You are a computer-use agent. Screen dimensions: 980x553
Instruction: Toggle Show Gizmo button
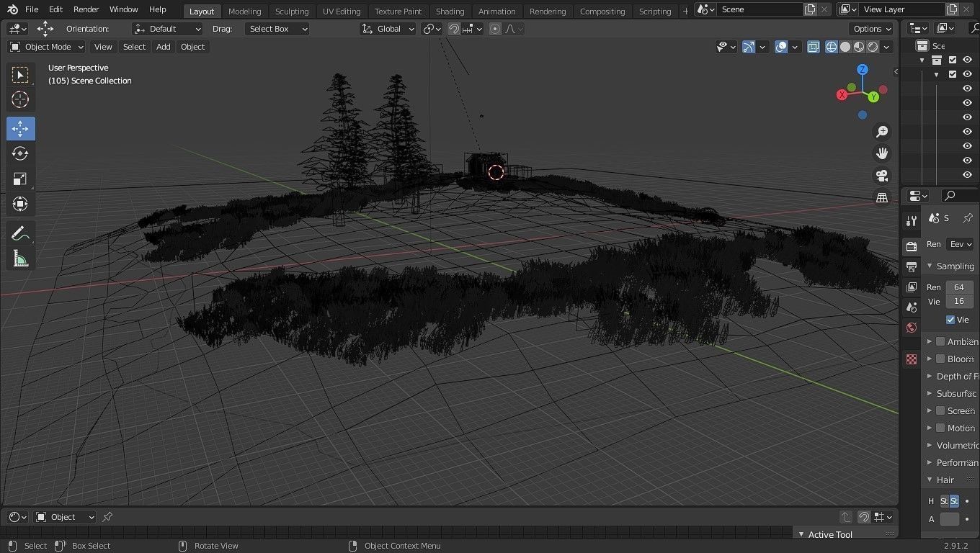[749, 47]
